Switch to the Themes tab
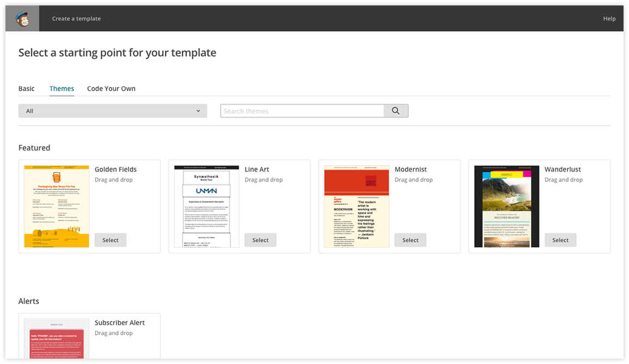Viewport: 629px width, 364px height. pos(62,89)
